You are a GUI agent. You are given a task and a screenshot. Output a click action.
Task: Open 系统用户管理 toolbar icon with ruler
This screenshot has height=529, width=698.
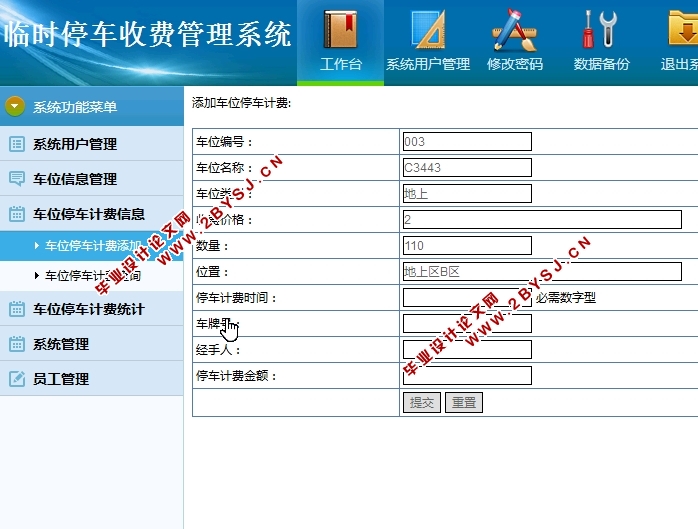(x=428, y=30)
